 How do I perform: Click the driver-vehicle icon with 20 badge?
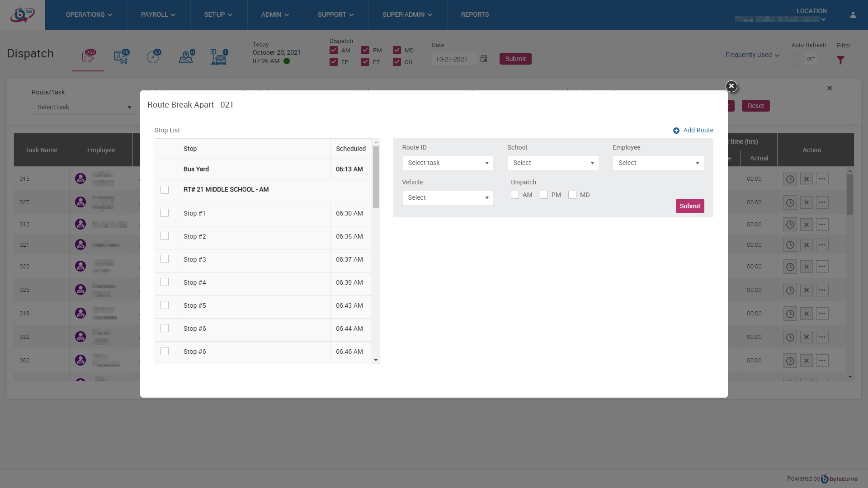point(121,57)
